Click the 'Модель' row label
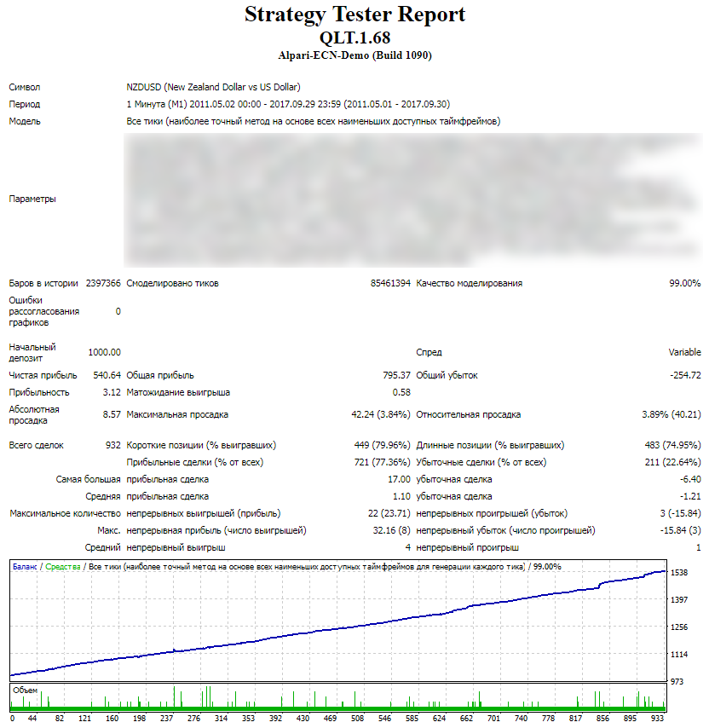 pos(25,121)
